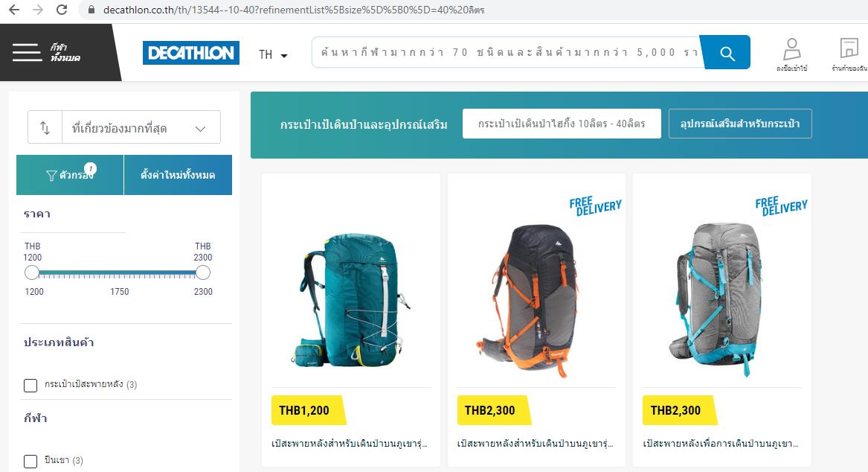
Task: Click the ตั้งค่าใหม่ทั้งหมด reset button
Action: pos(178,175)
